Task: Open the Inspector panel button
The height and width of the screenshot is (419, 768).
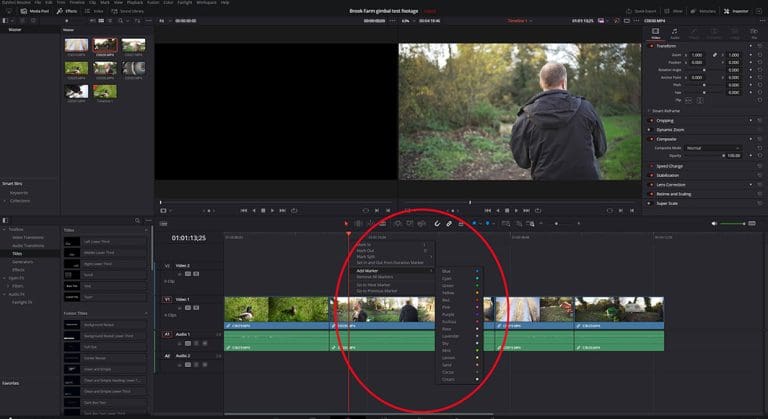Action: coord(736,11)
